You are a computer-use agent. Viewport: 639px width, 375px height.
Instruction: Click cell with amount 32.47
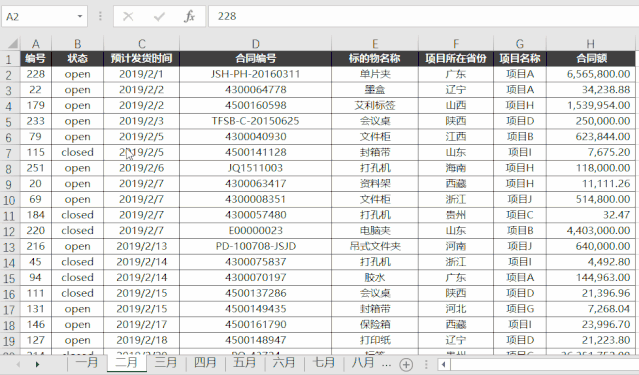click(591, 214)
